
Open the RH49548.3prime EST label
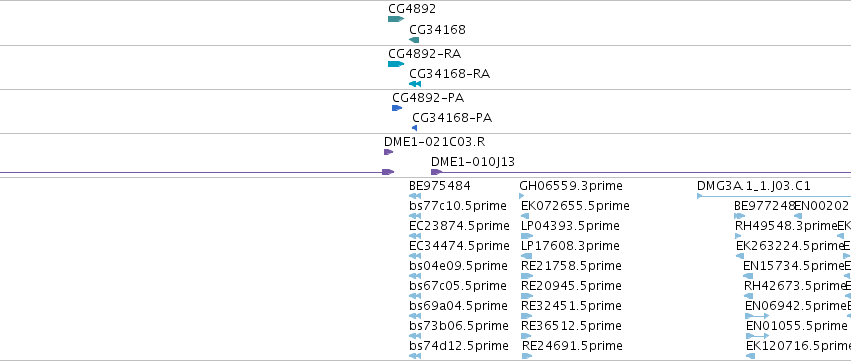coord(786,226)
